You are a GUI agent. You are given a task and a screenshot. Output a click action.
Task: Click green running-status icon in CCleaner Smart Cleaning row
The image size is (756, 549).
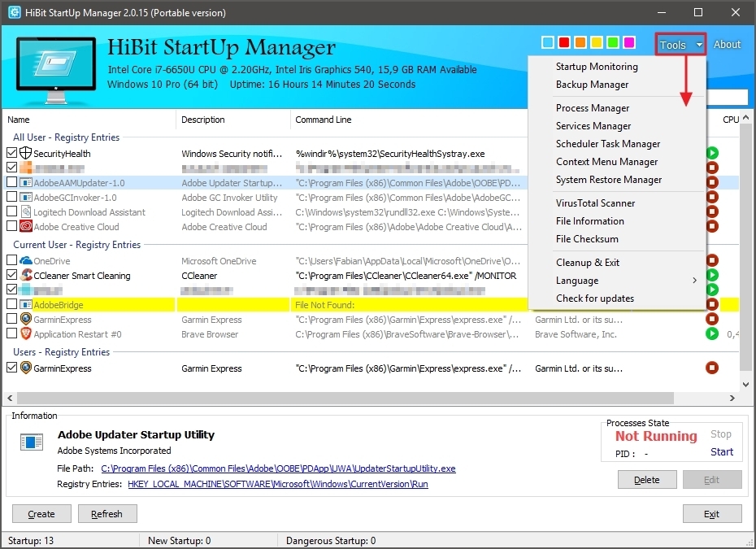tap(712, 275)
